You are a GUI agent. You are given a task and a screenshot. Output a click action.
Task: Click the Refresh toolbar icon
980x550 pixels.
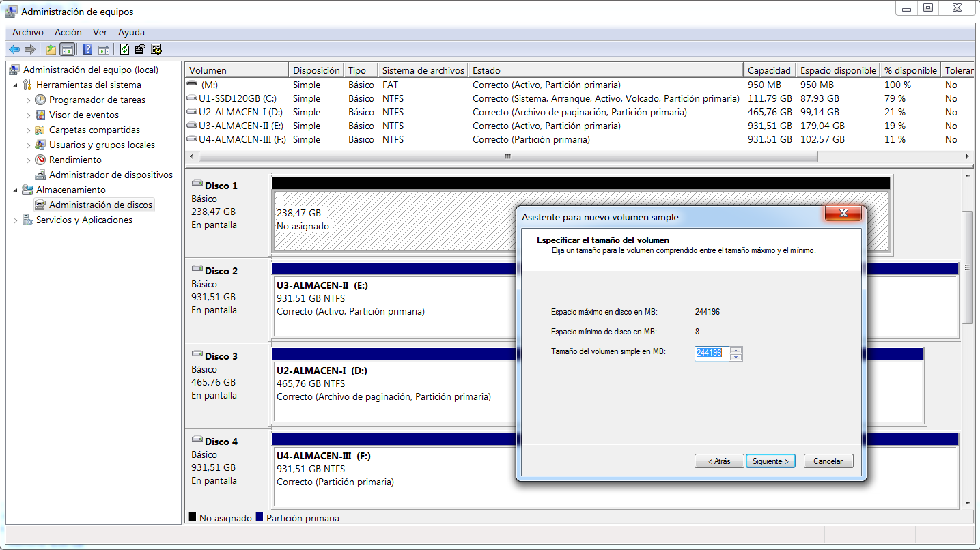[124, 49]
